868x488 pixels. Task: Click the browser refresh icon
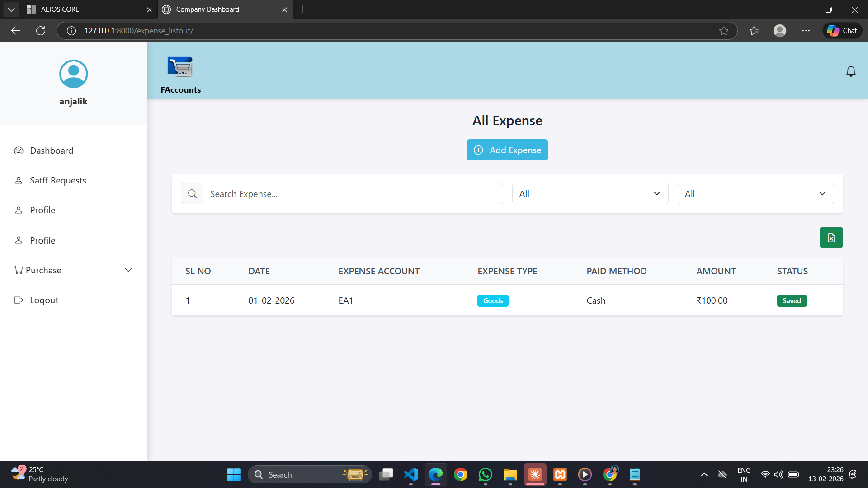click(x=41, y=31)
